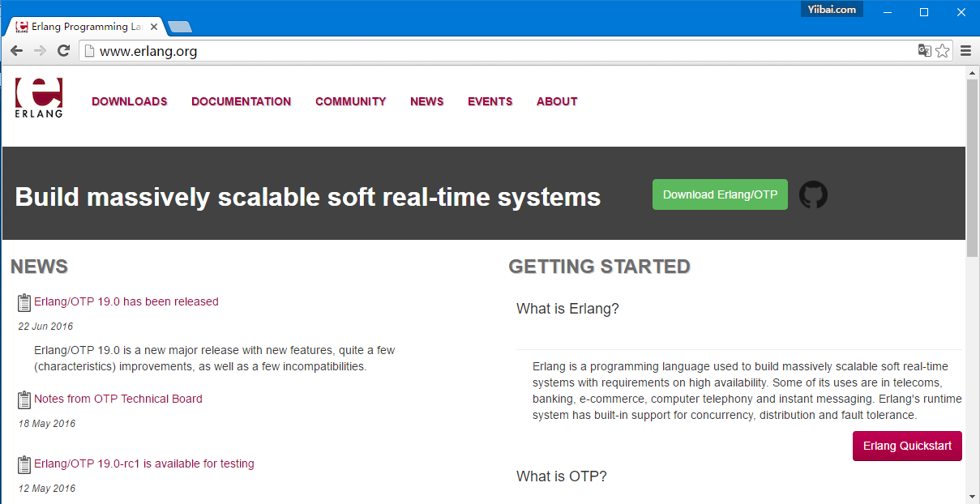Click the browser forward arrow

[x=40, y=51]
